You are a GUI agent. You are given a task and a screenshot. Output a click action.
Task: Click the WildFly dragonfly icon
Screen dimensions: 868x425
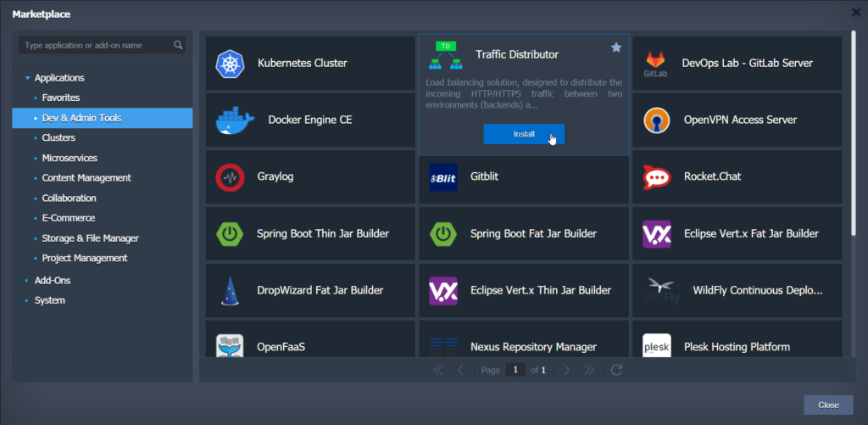[x=661, y=291]
